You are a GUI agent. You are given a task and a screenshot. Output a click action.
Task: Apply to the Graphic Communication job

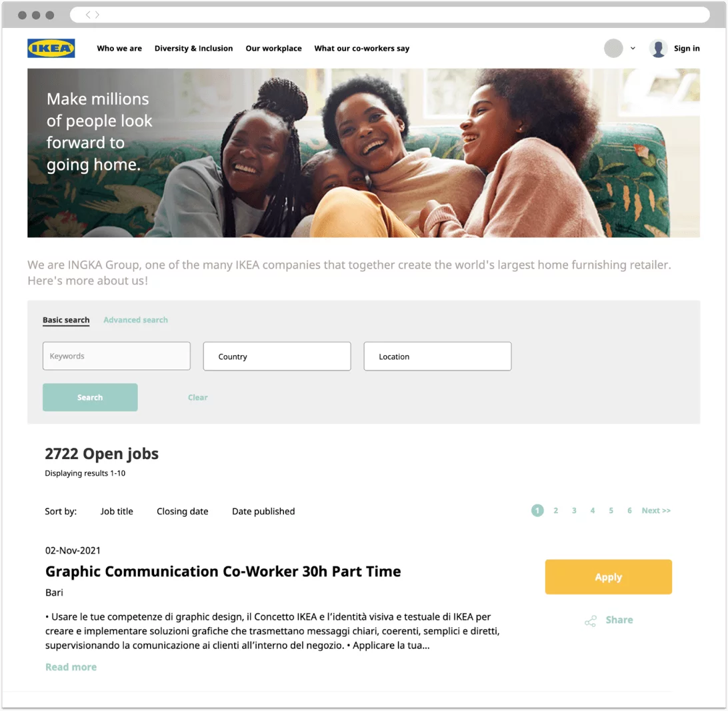(x=608, y=577)
